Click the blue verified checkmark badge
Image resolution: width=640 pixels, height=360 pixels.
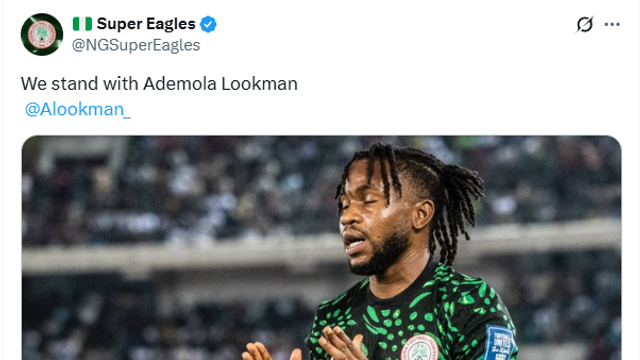(208, 24)
